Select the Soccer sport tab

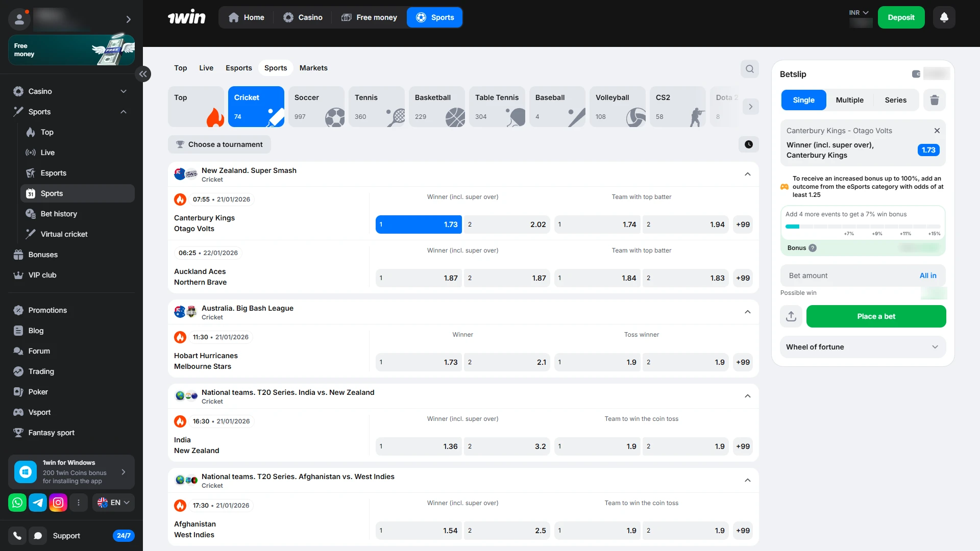point(316,107)
